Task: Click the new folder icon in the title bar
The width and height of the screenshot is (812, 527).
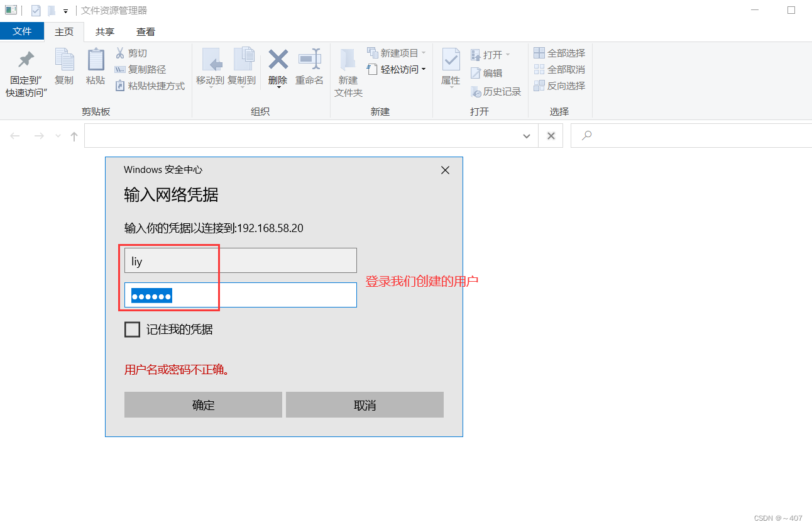Action: pos(51,11)
